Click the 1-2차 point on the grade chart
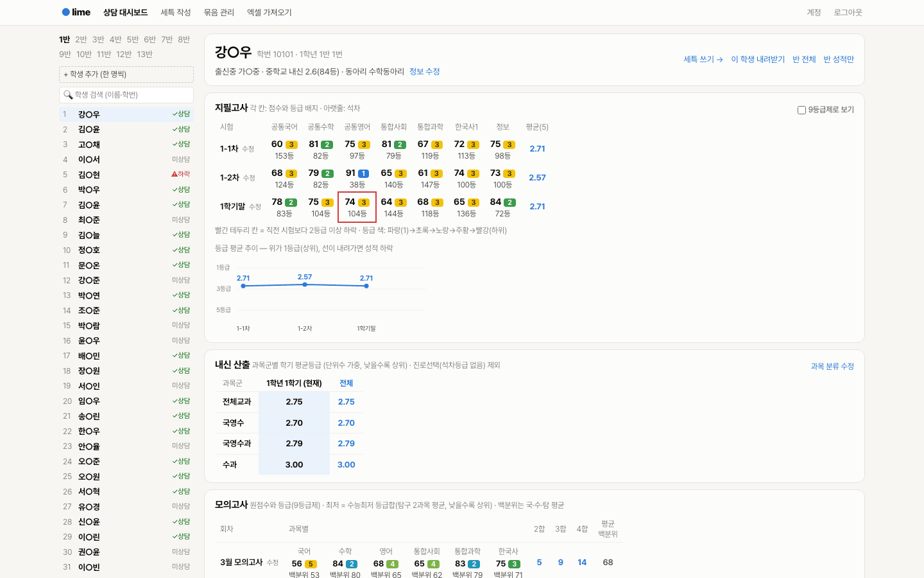This screenshot has height=578, width=924. click(x=305, y=284)
